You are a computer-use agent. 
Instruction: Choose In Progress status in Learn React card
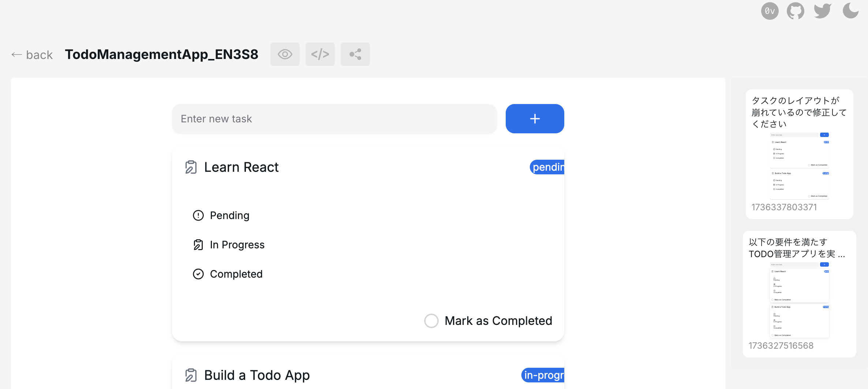[x=237, y=245]
